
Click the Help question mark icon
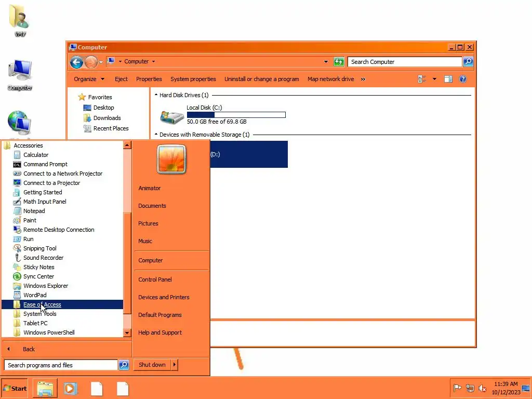[x=463, y=79]
